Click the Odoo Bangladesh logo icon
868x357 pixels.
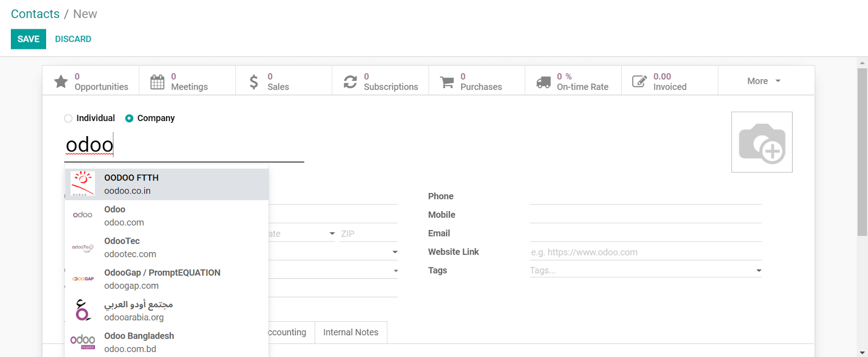[x=83, y=342]
